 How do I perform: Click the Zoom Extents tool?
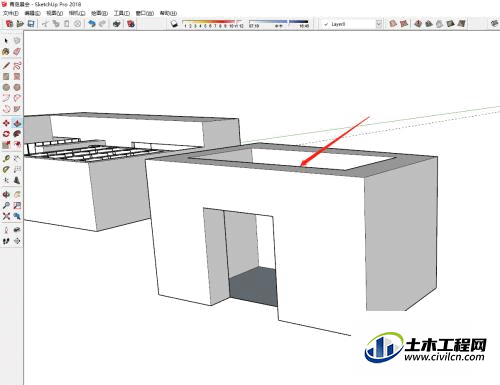pyautogui.click(x=6, y=216)
